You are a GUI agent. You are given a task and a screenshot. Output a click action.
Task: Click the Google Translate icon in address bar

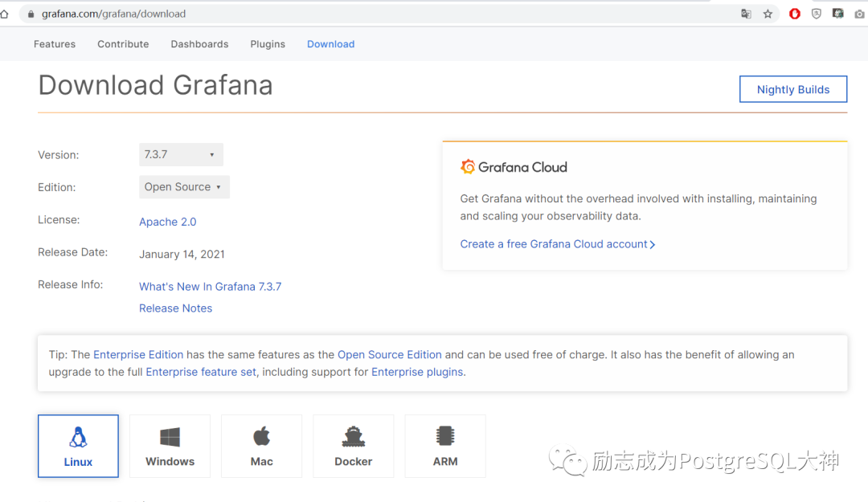[x=747, y=14]
